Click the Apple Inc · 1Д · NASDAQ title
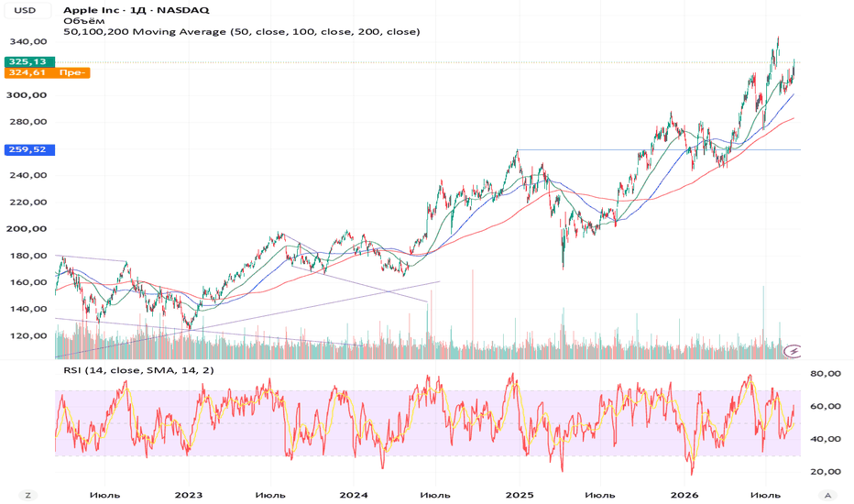854x504 pixels. pos(137,10)
